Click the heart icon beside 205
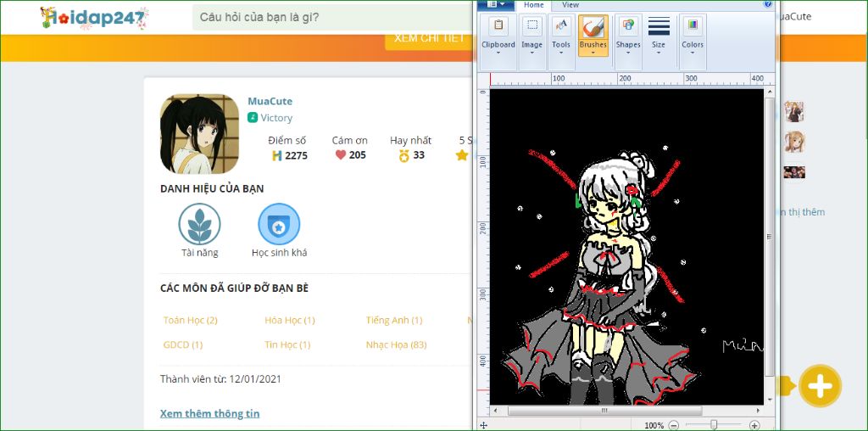The image size is (868, 431). (x=341, y=155)
